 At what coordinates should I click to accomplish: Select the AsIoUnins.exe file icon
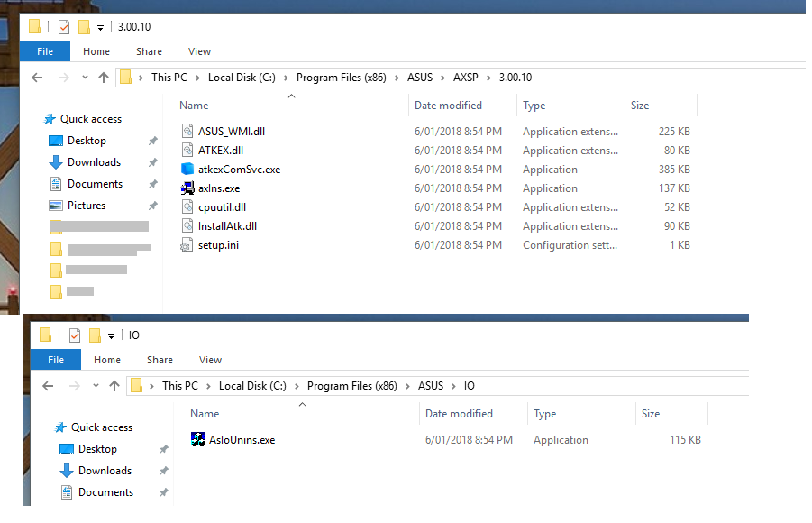(198, 439)
